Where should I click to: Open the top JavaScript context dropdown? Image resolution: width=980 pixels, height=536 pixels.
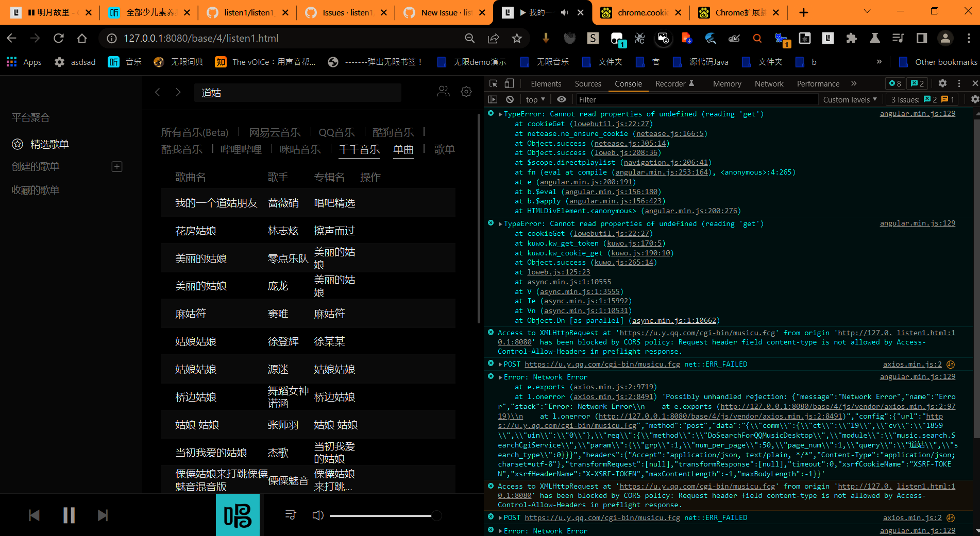[535, 99]
